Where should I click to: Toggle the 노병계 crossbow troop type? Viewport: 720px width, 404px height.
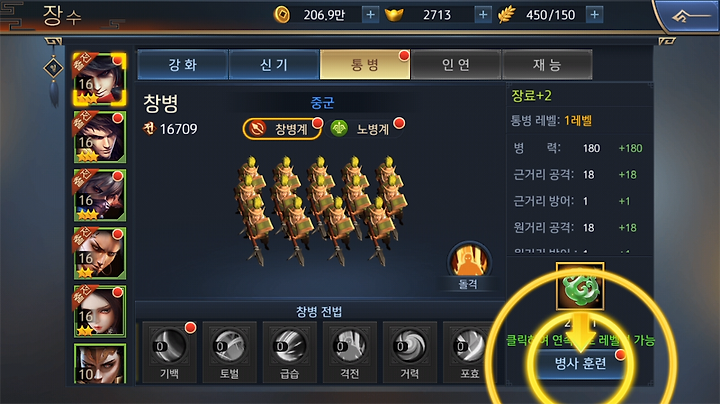[x=365, y=129]
